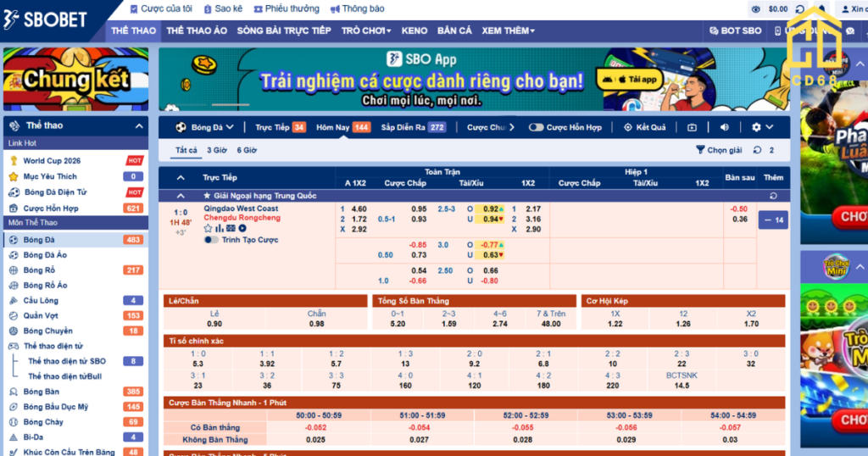Play Qingdao match live stream icon
Image resolution: width=868 pixels, height=456 pixels.
tap(242, 228)
